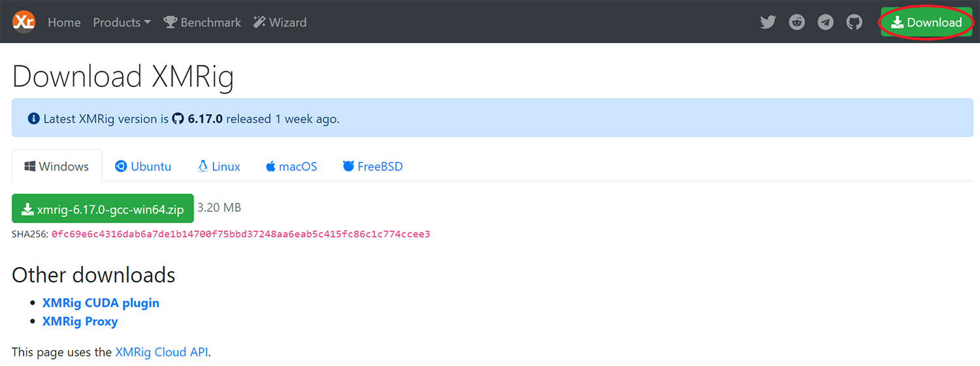This screenshot has width=980, height=366.
Task: Open the GitHub icon in navbar
Action: [x=855, y=22]
